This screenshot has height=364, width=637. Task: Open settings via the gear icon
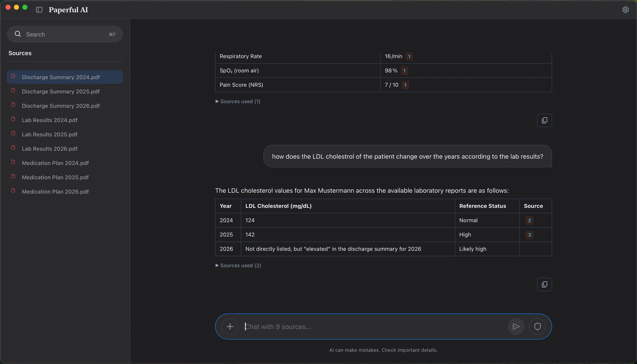pyautogui.click(x=625, y=10)
